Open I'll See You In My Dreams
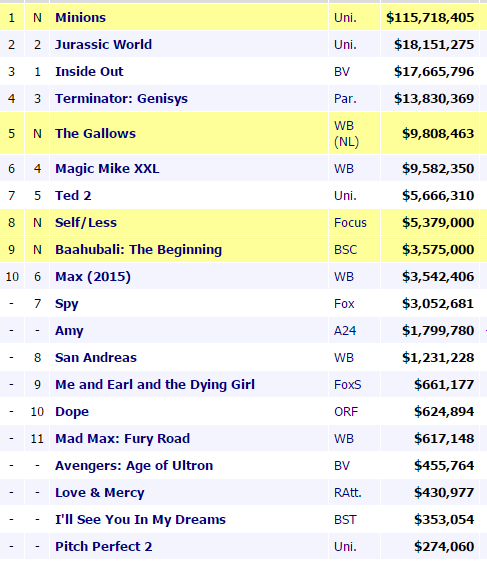487x561 pixels. tap(141, 520)
